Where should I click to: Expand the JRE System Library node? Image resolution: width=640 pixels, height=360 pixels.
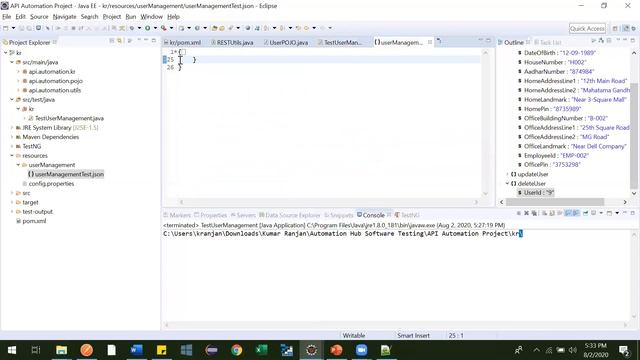(12, 128)
